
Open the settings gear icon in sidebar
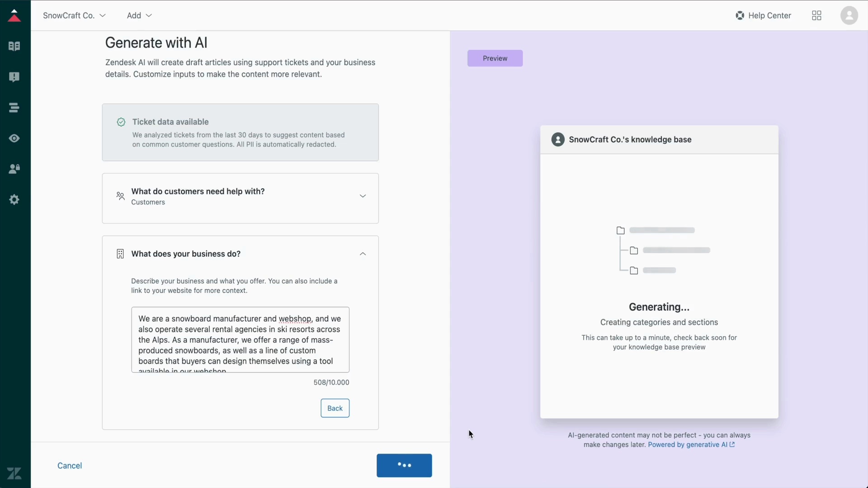[x=14, y=200]
